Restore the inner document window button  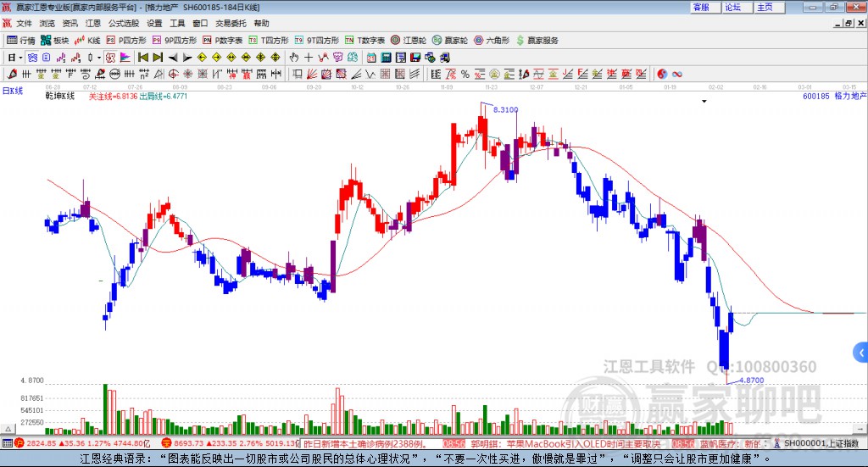pyautogui.click(x=849, y=24)
